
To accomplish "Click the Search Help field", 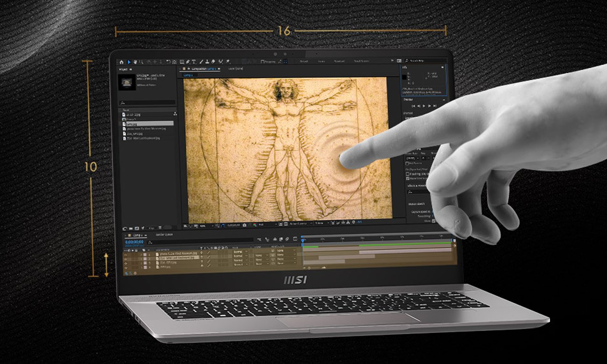I will pyautogui.click(x=426, y=61).
